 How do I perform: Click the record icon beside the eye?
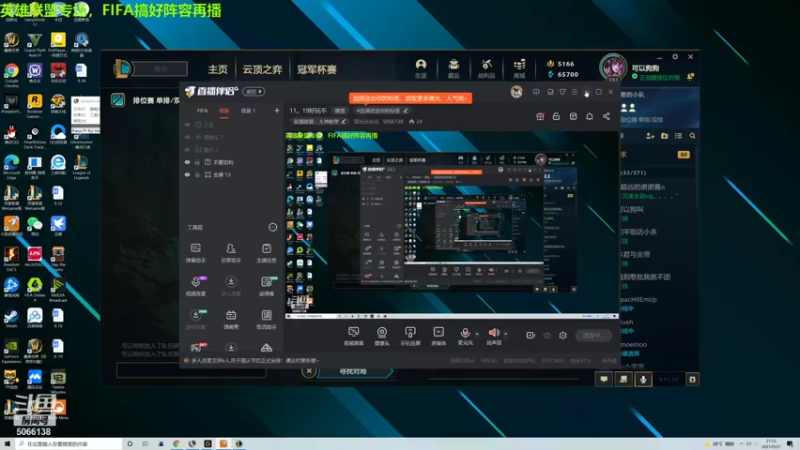tap(530, 335)
